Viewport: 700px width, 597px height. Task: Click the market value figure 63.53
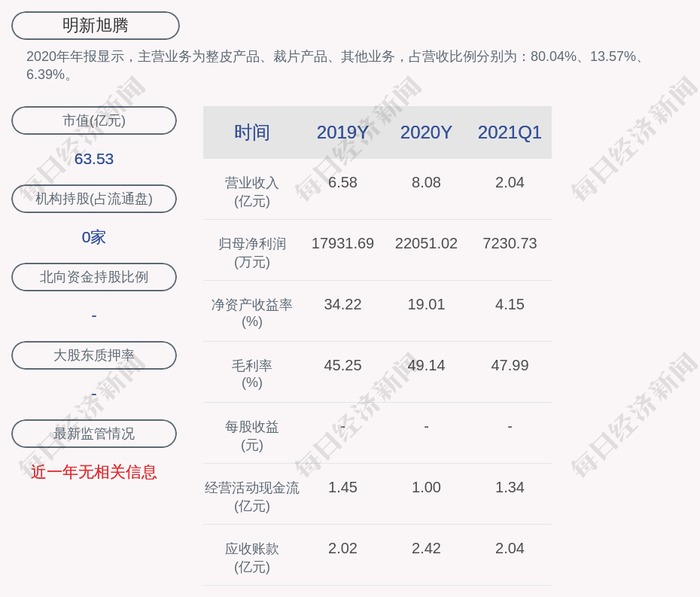(94, 159)
